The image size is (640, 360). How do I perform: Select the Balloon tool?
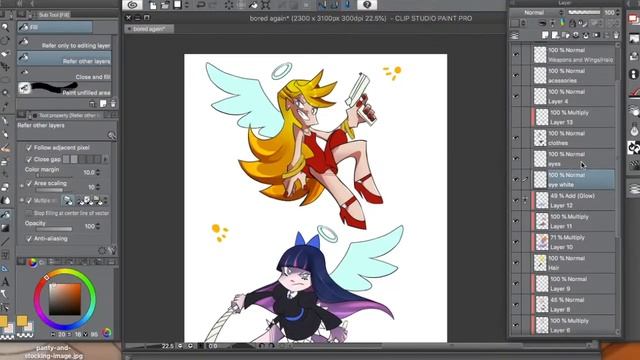5,294
